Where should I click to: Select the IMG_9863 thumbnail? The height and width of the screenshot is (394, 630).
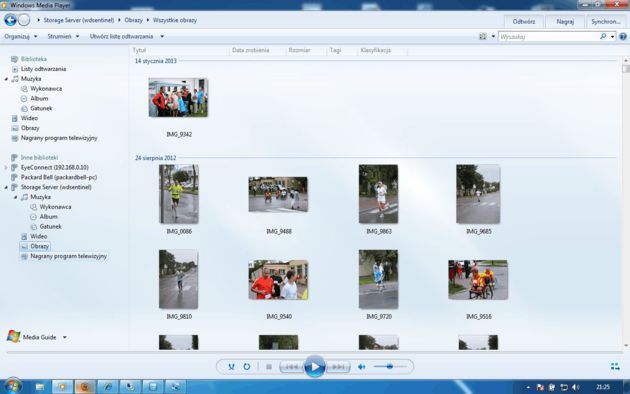pos(378,194)
